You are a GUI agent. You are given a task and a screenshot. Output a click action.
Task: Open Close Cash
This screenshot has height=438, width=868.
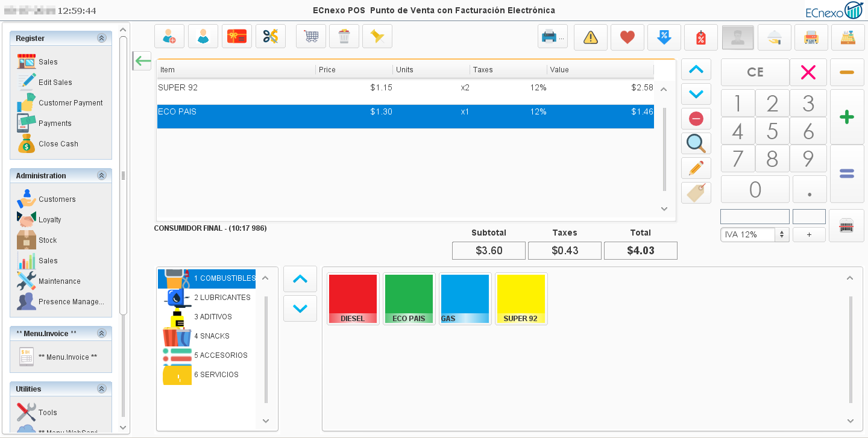(48, 143)
